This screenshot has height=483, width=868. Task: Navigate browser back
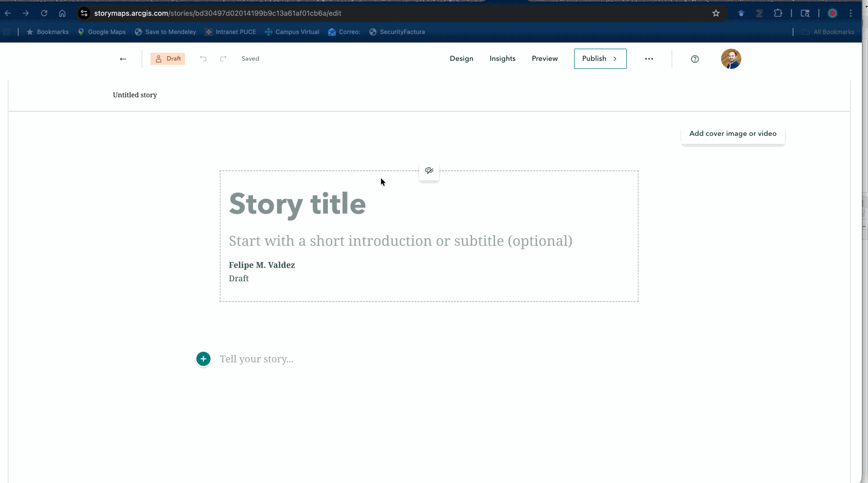click(8, 13)
